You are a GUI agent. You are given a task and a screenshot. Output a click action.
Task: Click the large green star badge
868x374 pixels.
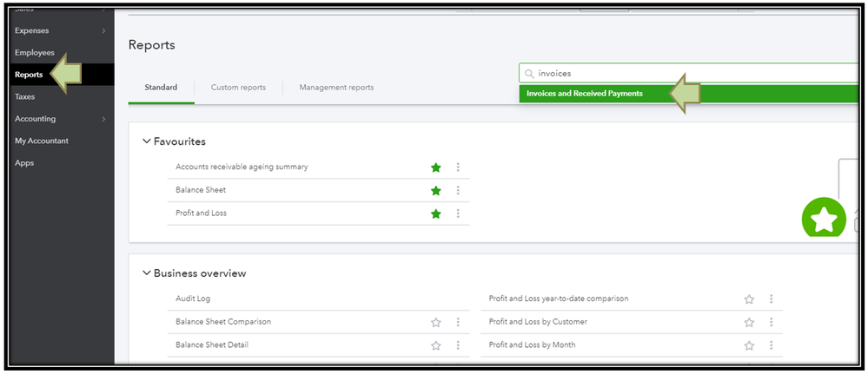pyautogui.click(x=824, y=218)
